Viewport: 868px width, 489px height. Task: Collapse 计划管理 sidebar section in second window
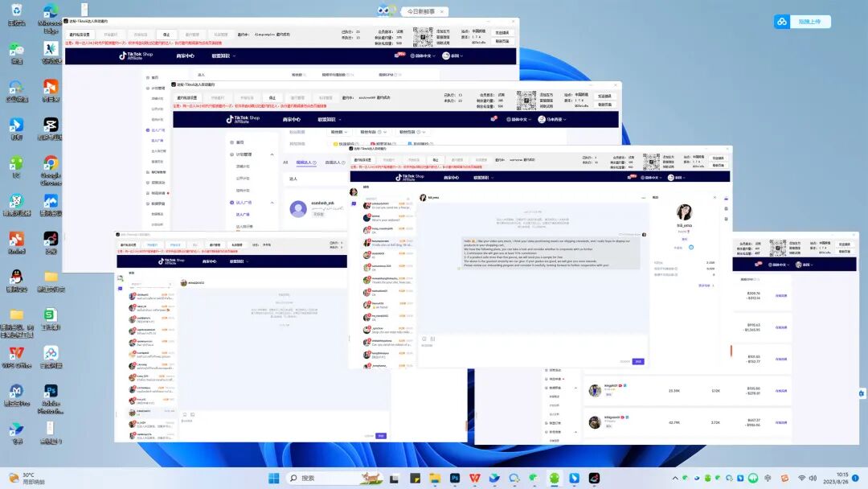(x=272, y=154)
